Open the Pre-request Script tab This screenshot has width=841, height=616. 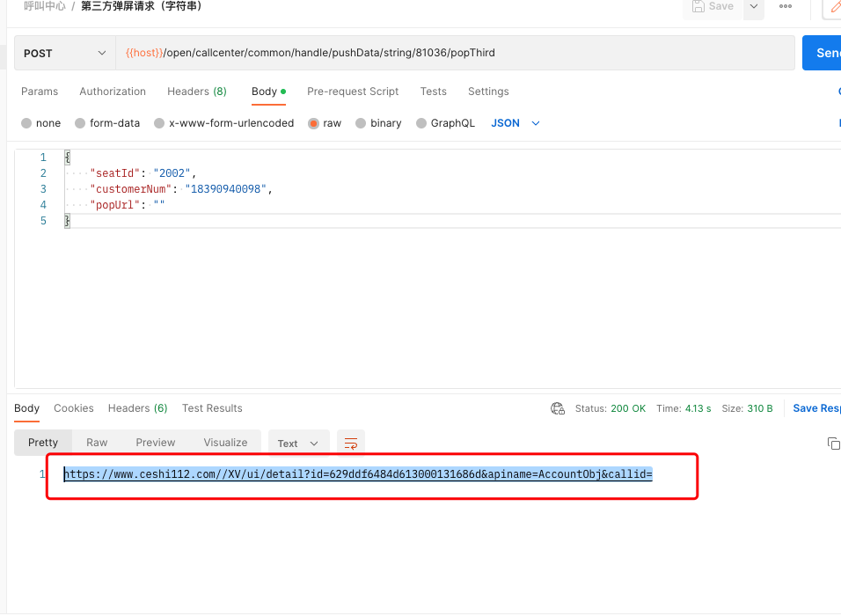(x=353, y=92)
